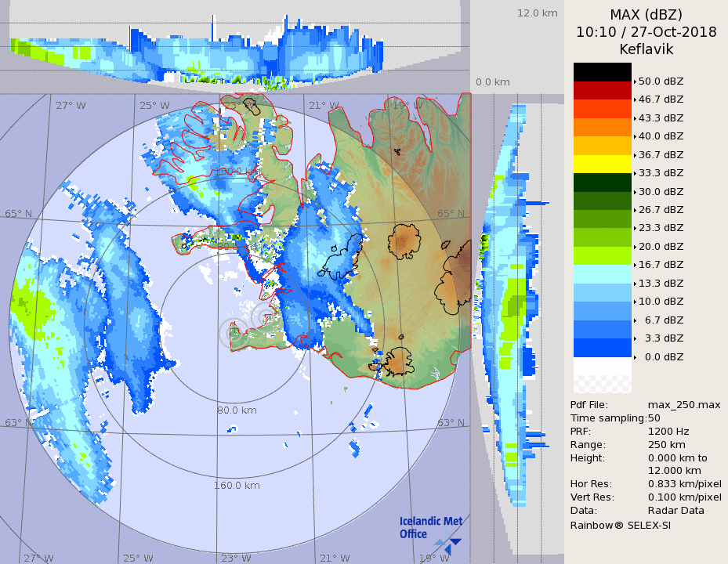Viewport: 728px width, 564px height.
Task: Click the arrow marker beside 50.0 dBZ
Action: coord(635,81)
